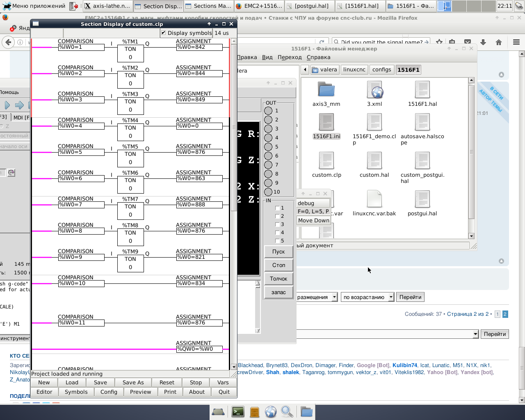The height and width of the screenshot is (420, 525).
Task: Open the axis3_mm folder icon
Action: [x=326, y=89]
